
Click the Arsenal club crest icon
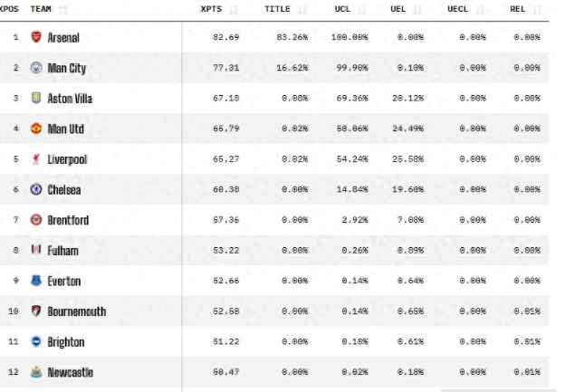coord(36,37)
